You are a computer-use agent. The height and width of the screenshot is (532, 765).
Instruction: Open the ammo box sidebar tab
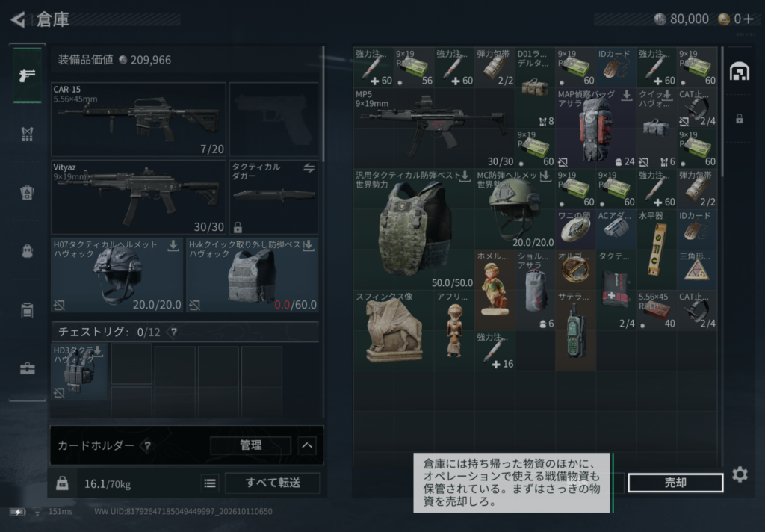(27, 309)
